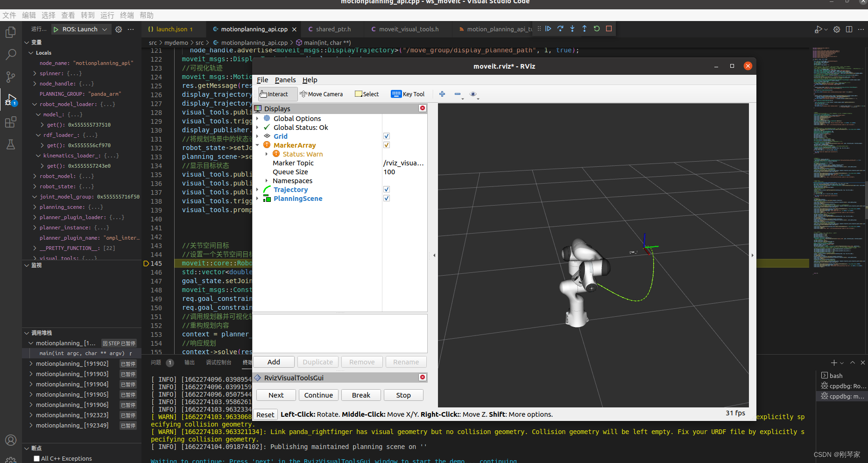Close the RvizVisualToolsGui panel

point(423,378)
